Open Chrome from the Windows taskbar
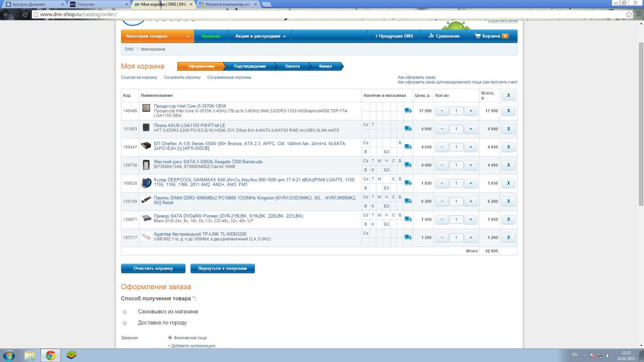This screenshot has width=644, height=362. [x=50, y=355]
